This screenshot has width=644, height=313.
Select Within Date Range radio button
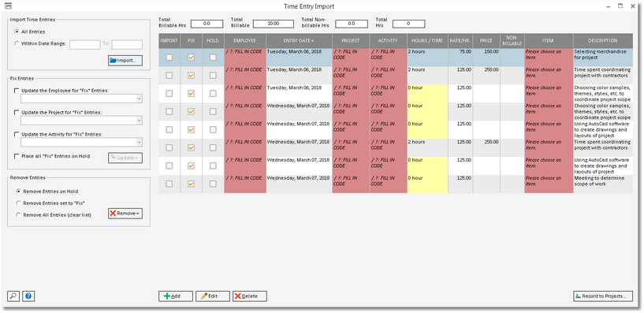tap(17, 43)
